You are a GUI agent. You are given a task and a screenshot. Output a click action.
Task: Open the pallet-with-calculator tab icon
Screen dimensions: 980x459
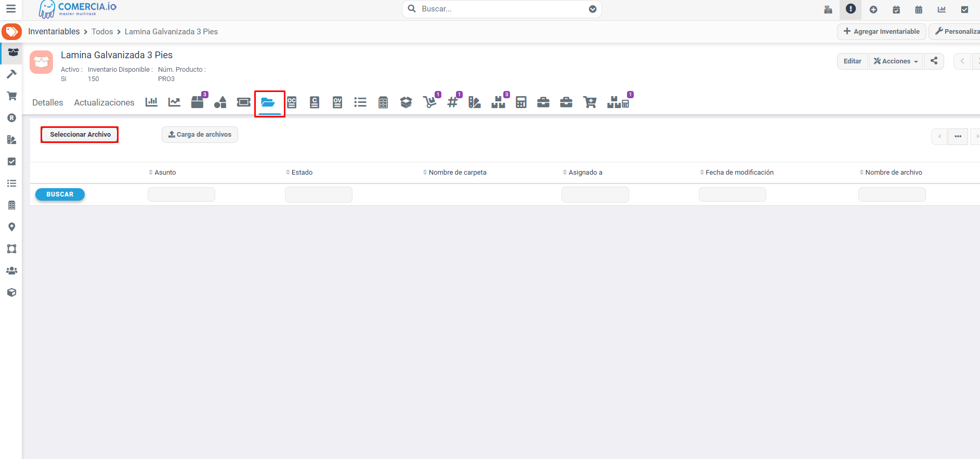click(x=619, y=101)
